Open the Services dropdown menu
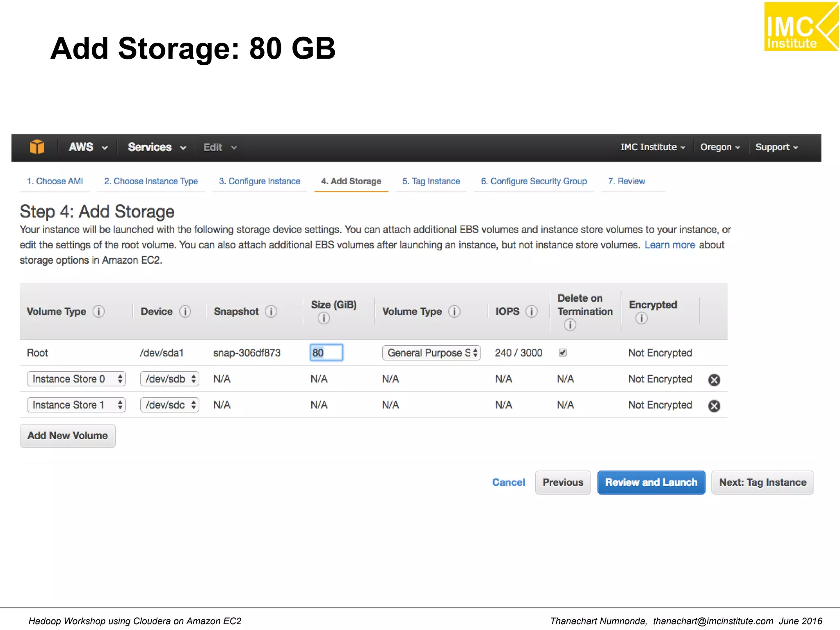Screen dimensions: 840x630 pos(157,147)
